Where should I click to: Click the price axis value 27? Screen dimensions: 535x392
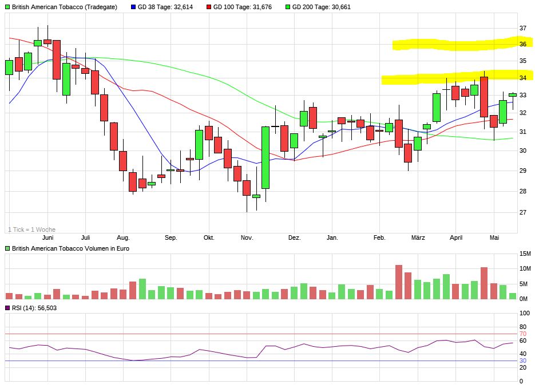[523, 212]
